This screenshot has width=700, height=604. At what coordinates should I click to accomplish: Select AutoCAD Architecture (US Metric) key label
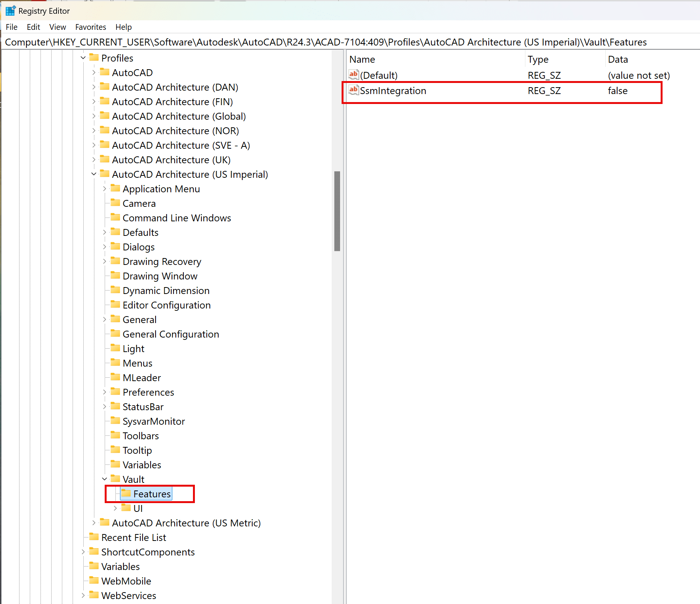tap(186, 523)
